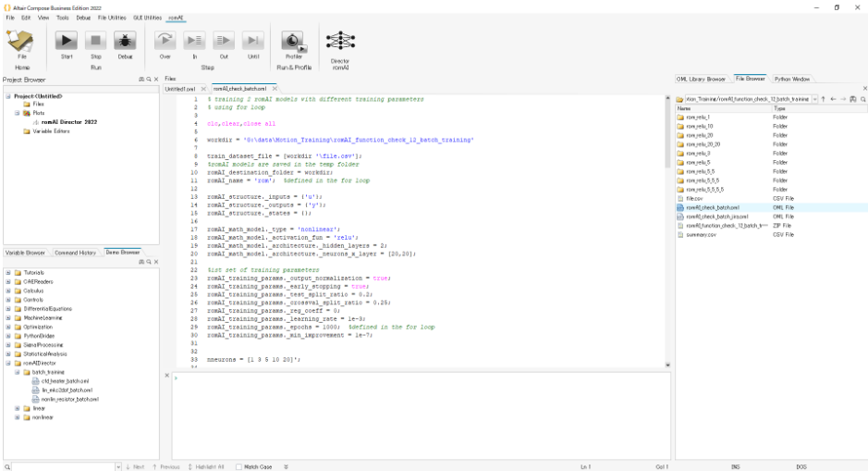Click the Step In icon
Screen dimensions: 868x471
(x=194, y=41)
